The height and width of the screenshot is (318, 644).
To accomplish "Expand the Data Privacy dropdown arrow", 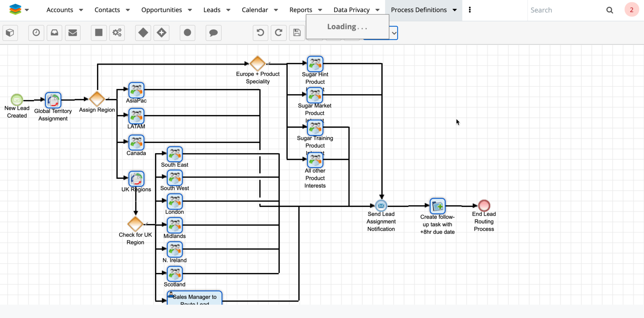I will [378, 10].
